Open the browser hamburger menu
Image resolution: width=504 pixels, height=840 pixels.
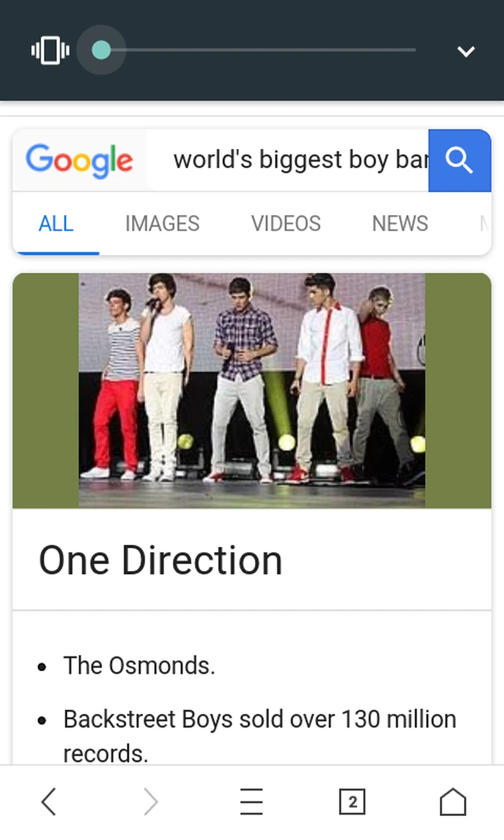coord(252,801)
